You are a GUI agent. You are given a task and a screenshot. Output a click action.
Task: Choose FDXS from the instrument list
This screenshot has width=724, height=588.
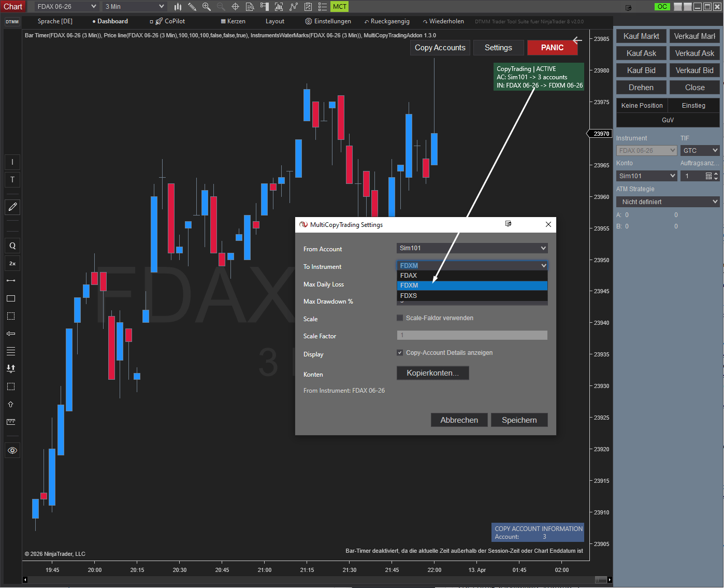pos(409,296)
